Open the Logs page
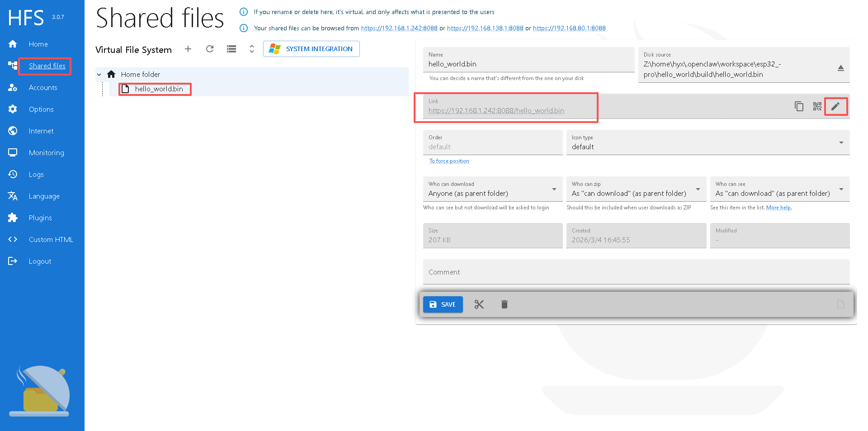Screen dimensions: 868x431 (x=36, y=174)
